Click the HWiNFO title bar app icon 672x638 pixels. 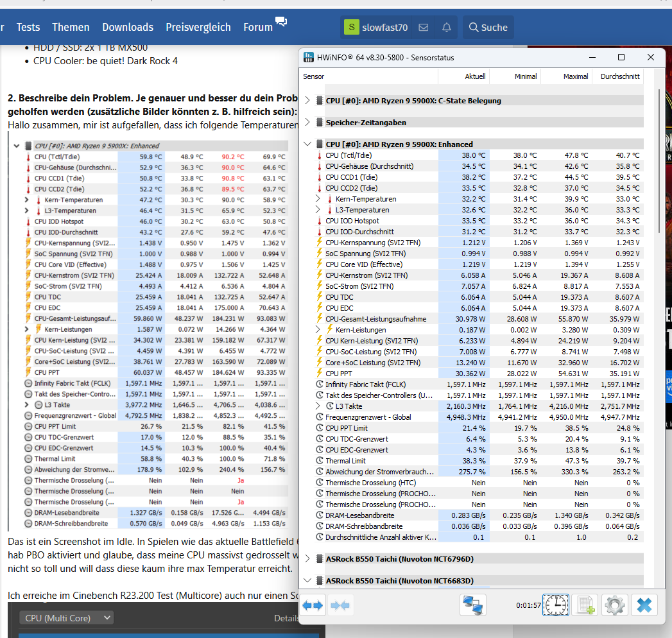point(308,57)
